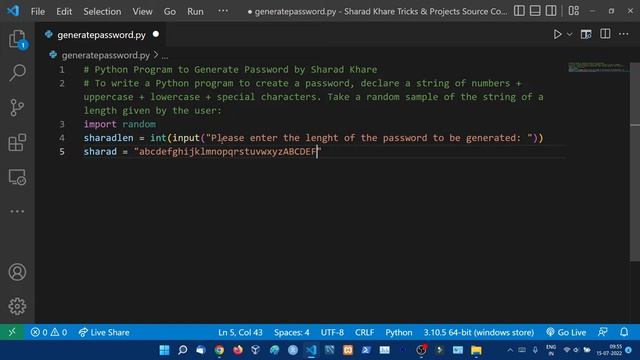Screen dimensions: 640x360
Task: Open PowerShell from taskbar
Action: tap(366, 350)
